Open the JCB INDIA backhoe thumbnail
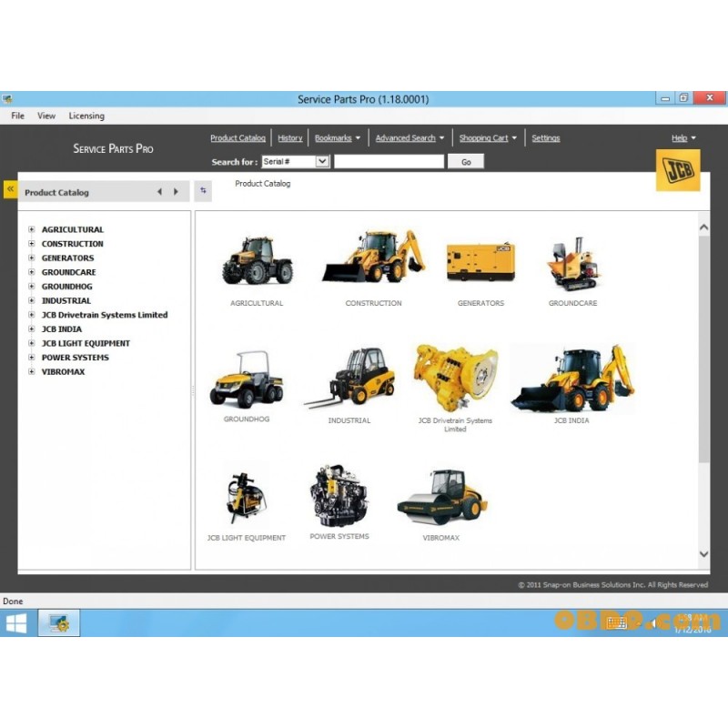Image resolution: width=728 pixels, height=728 pixels. tap(571, 379)
